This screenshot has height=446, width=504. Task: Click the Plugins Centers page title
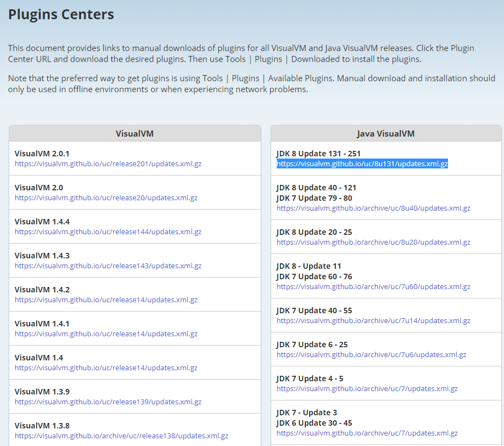pyautogui.click(x=61, y=14)
